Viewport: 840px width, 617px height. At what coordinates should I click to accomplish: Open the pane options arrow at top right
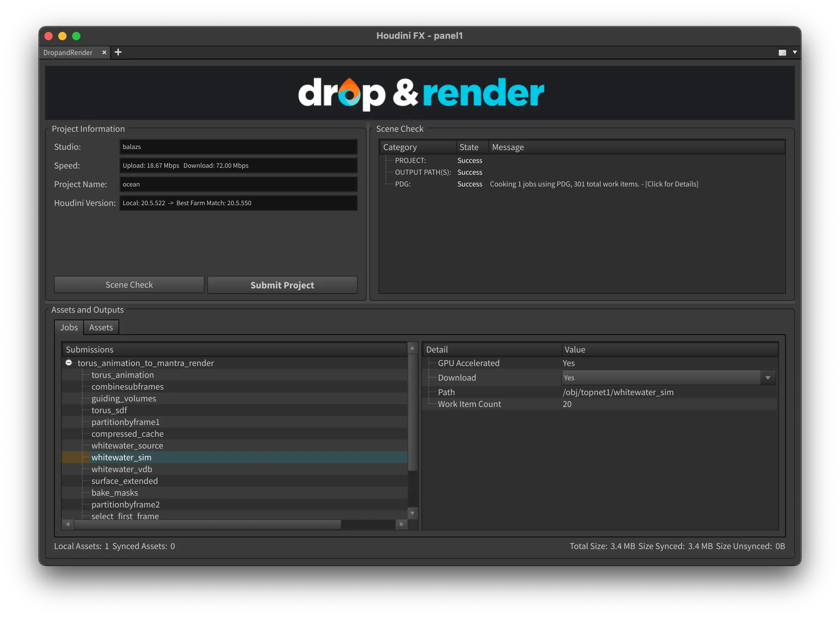[x=795, y=53]
